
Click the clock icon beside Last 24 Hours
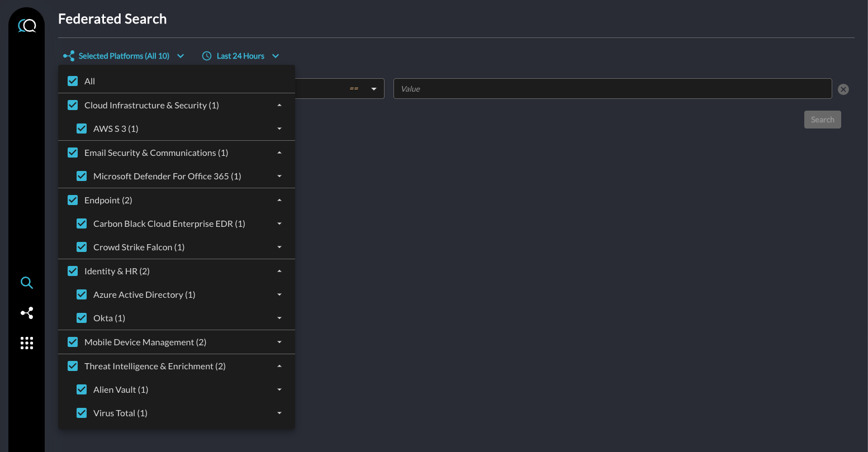coord(207,56)
